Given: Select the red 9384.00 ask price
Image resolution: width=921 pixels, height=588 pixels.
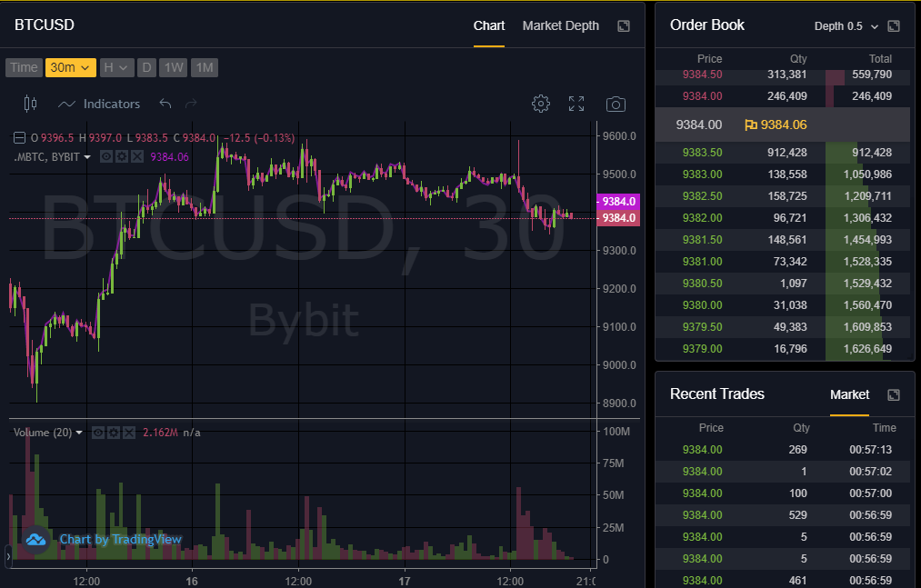Looking at the screenshot, I should [702, 96].
